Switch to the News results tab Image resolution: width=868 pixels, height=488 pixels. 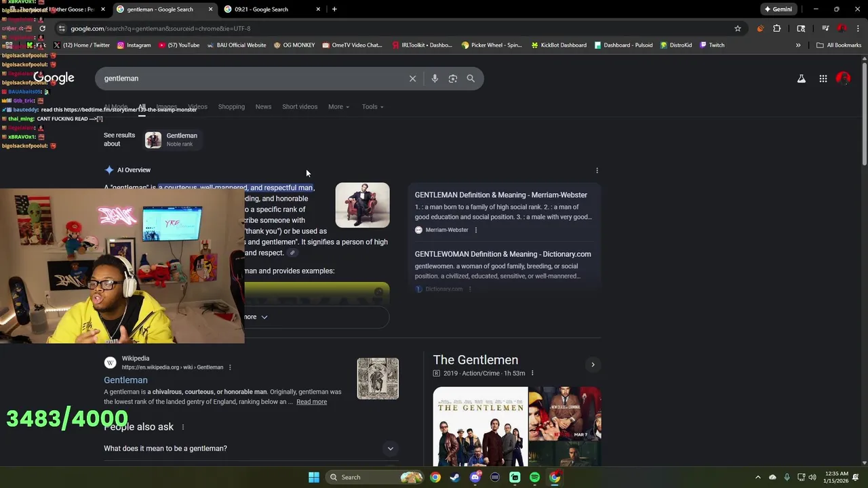pos(263,106)
